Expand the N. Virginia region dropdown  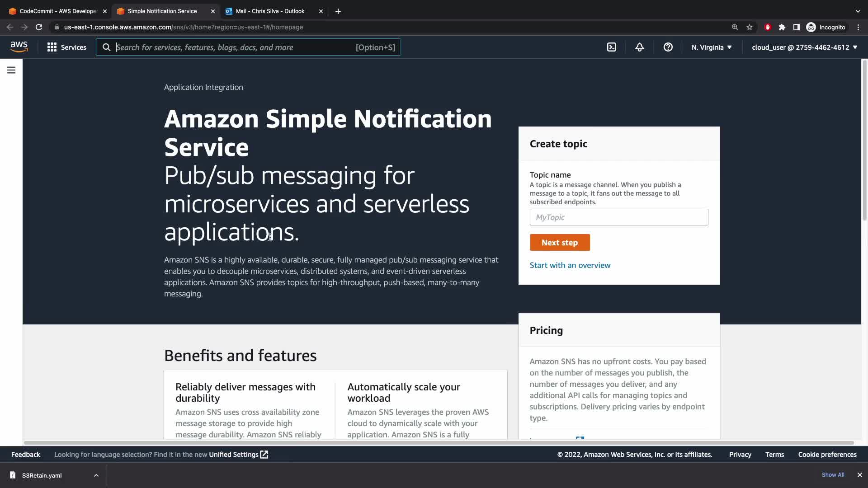[711, 47]
